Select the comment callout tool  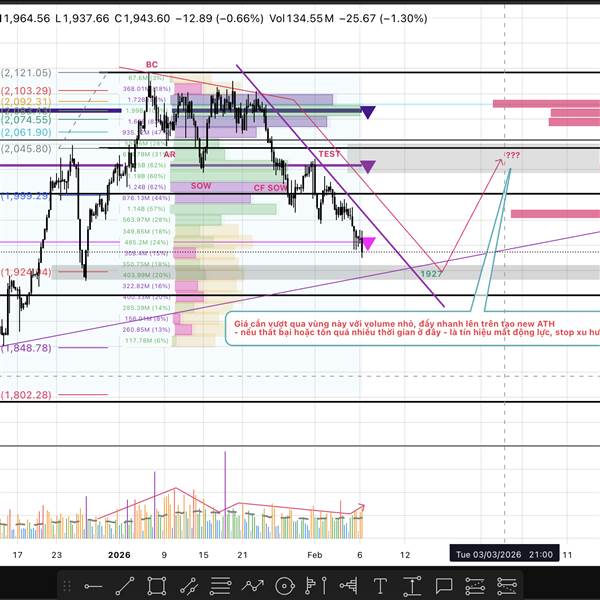click(x=444, y=586)
